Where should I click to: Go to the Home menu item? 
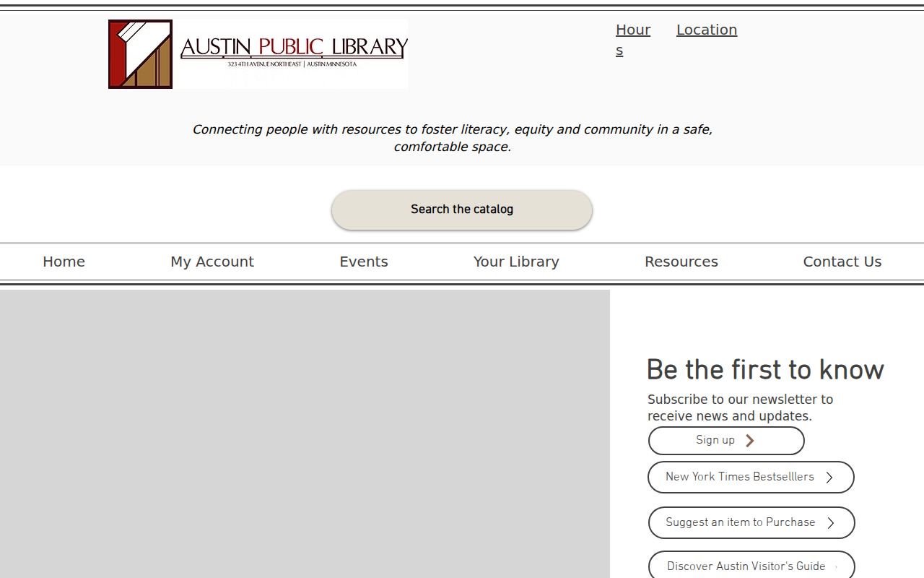pos(64,262)
